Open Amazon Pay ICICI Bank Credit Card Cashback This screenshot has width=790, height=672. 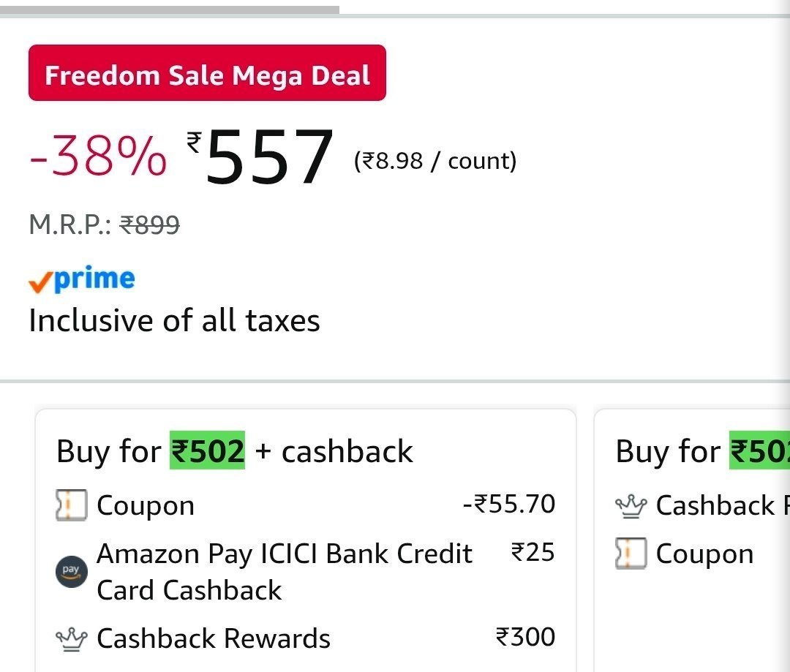click(x=285, y=572)
